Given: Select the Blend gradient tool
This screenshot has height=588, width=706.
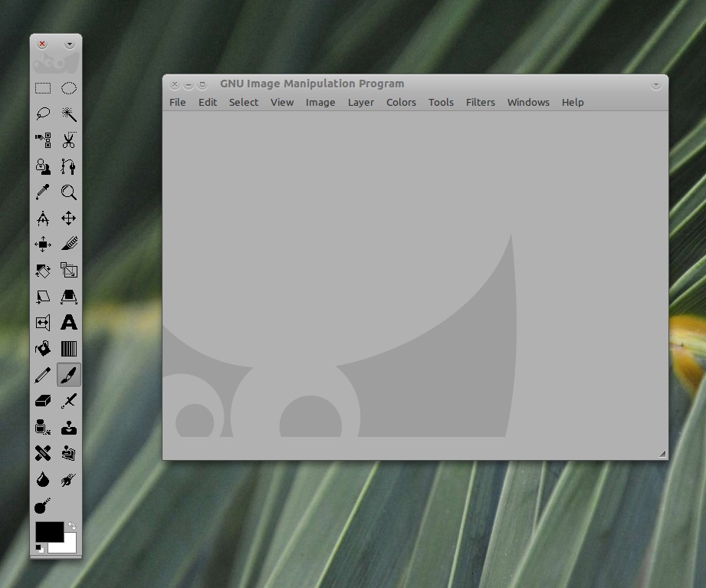Looking at the screenshot, I should point(69,349).
